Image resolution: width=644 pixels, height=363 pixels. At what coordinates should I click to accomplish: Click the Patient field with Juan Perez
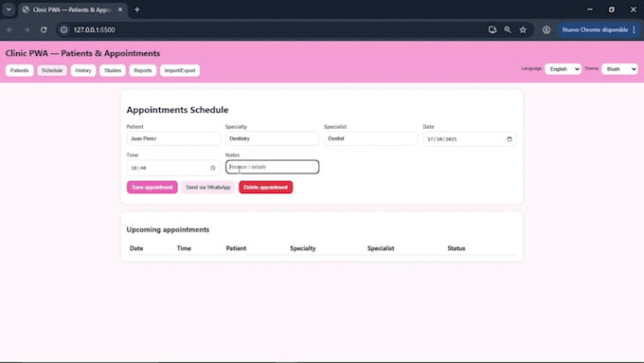(173, 138)
